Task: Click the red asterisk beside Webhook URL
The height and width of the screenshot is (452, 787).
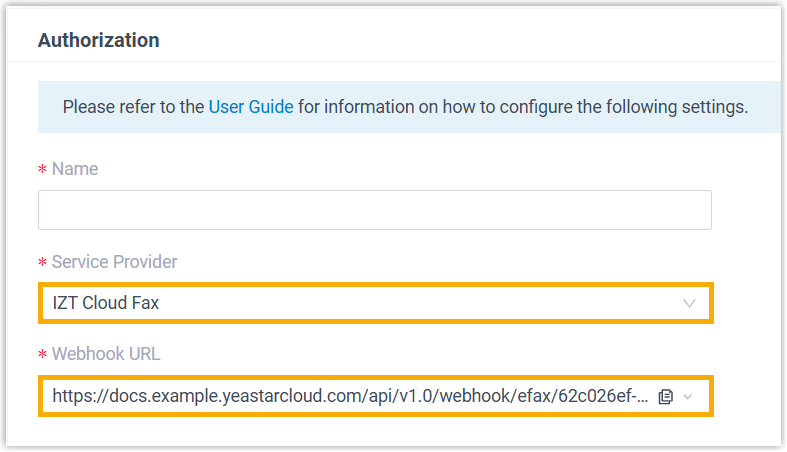Action: tap(43, 356)
